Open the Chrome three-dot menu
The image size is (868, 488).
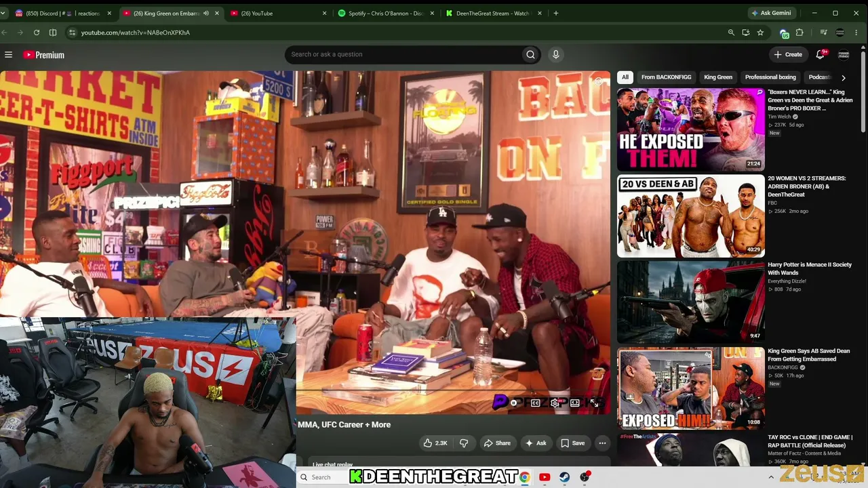(858, 33)
